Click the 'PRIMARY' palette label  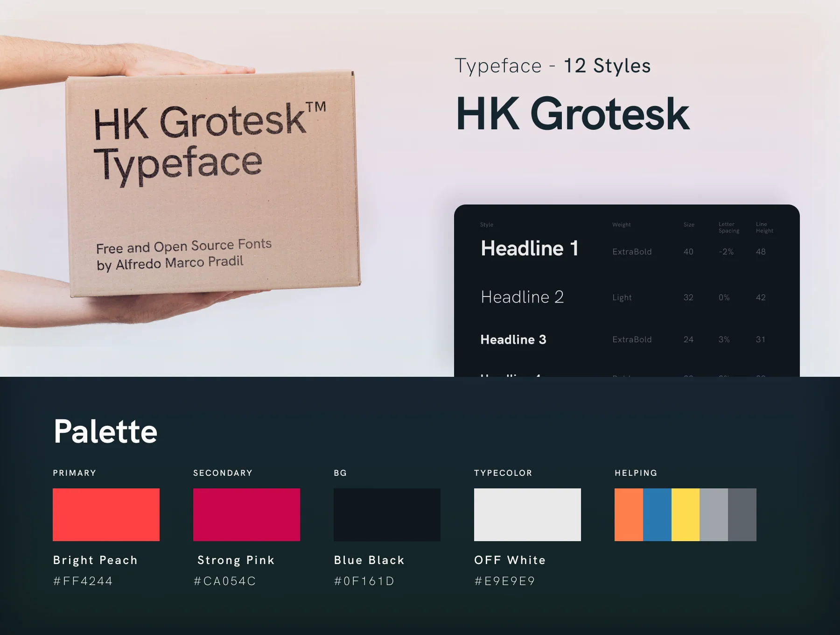(75, 473)
